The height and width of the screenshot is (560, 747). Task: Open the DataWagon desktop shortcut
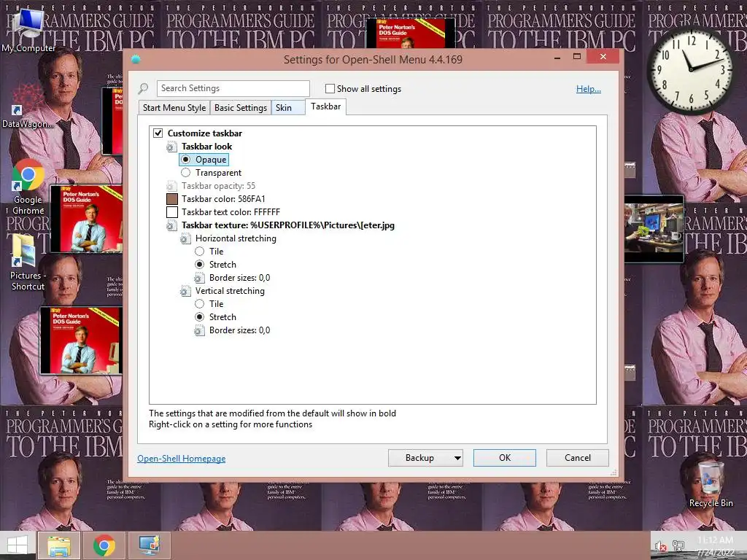coord(27,107)
